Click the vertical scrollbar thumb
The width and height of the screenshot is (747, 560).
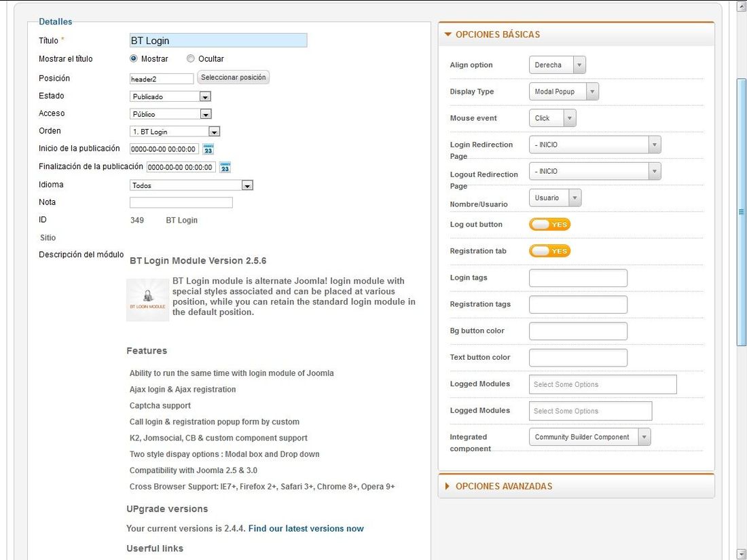pyautogui.click(x=742, y=212)
